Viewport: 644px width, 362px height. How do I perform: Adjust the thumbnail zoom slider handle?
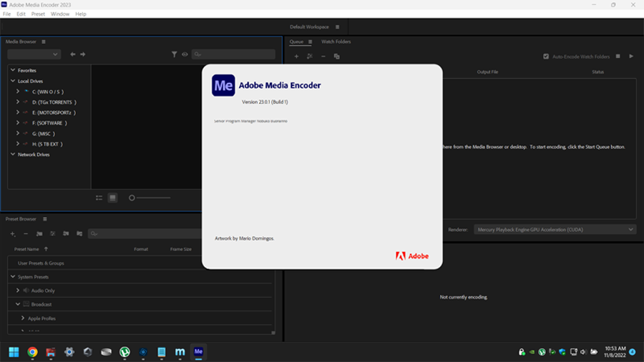(x=132, y=198)
